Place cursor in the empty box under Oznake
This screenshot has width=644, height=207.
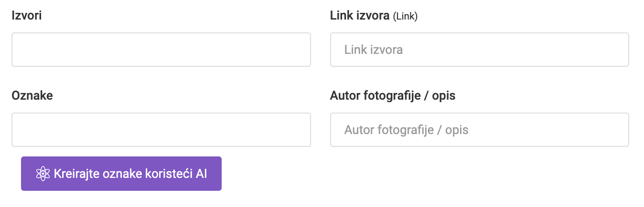161,130
